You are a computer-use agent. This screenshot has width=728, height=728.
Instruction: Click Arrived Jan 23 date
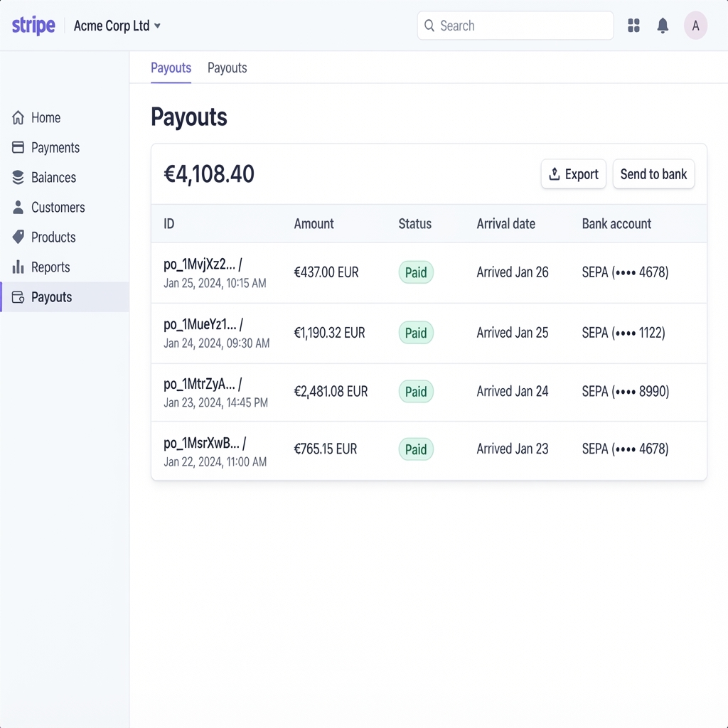click(513, 449)
